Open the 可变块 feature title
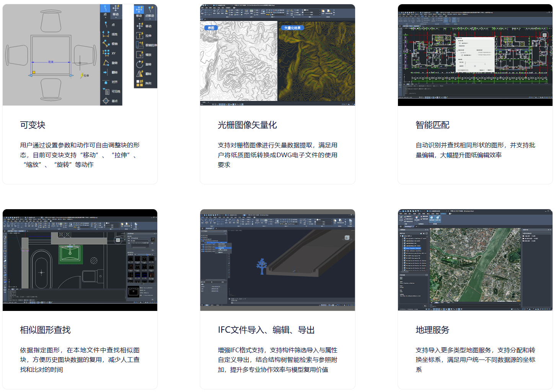The width and height of the screenshot is (556, 392). pyautogui.click(x=33, y=125)
